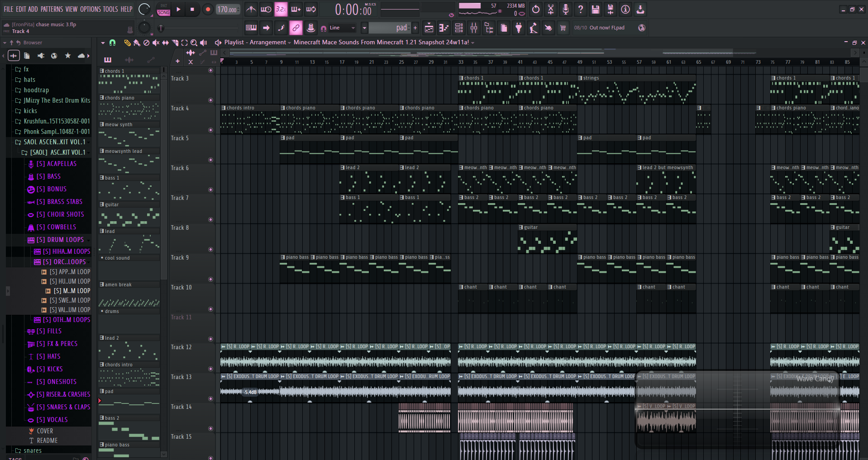Screen dimensions: 868x460
Task: Open the Line snap dropdown
Action: coord(342,28)
